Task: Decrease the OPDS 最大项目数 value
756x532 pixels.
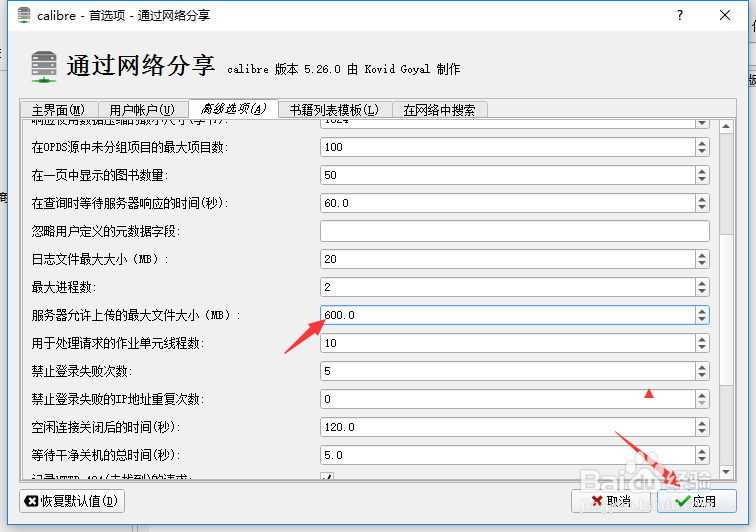Action: click(x=702, y=151)
